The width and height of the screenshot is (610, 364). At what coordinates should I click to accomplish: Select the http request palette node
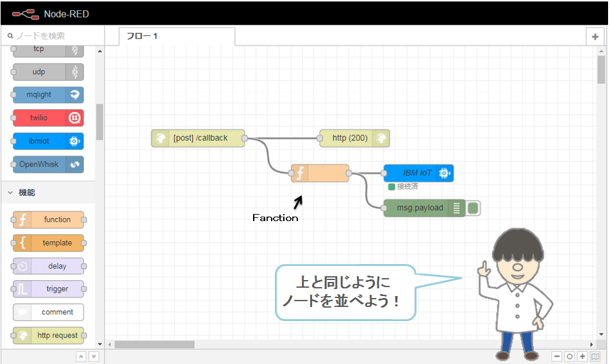point(48,336)
